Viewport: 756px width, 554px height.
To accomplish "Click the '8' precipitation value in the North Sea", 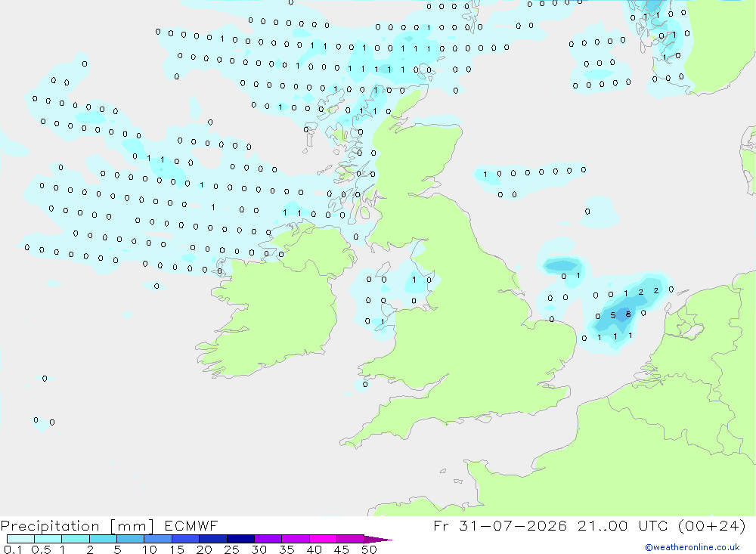I will click(x=627, y=314).
